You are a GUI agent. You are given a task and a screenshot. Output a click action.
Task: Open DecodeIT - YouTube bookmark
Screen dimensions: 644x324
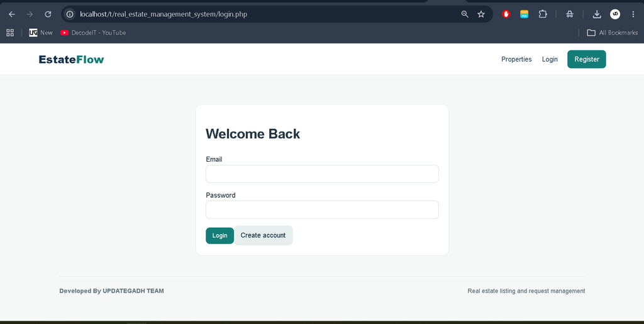click(93, 33)
